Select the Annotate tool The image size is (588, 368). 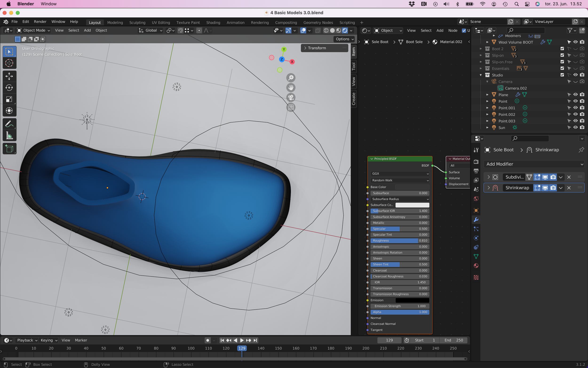click(9, 124)
